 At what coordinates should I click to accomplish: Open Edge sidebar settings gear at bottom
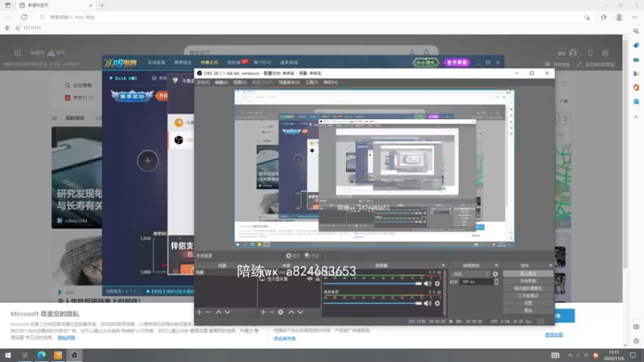point(636,341)
